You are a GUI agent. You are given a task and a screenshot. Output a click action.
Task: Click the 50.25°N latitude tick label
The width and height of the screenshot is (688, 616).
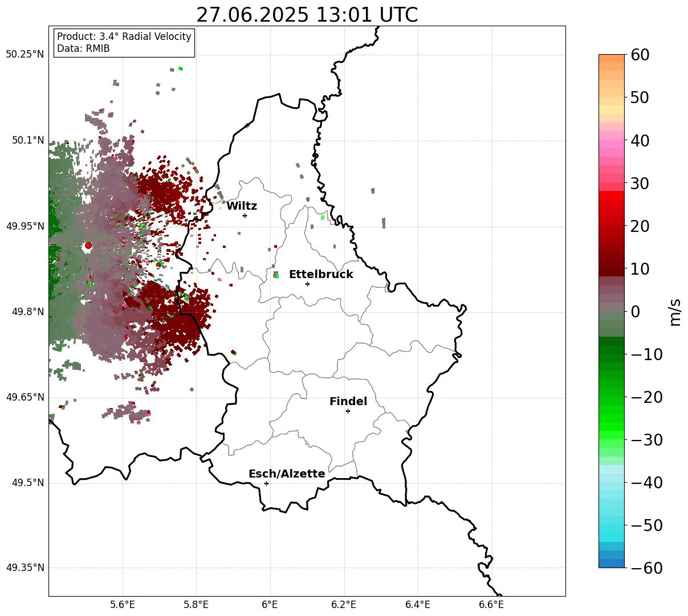pos(25,55)
